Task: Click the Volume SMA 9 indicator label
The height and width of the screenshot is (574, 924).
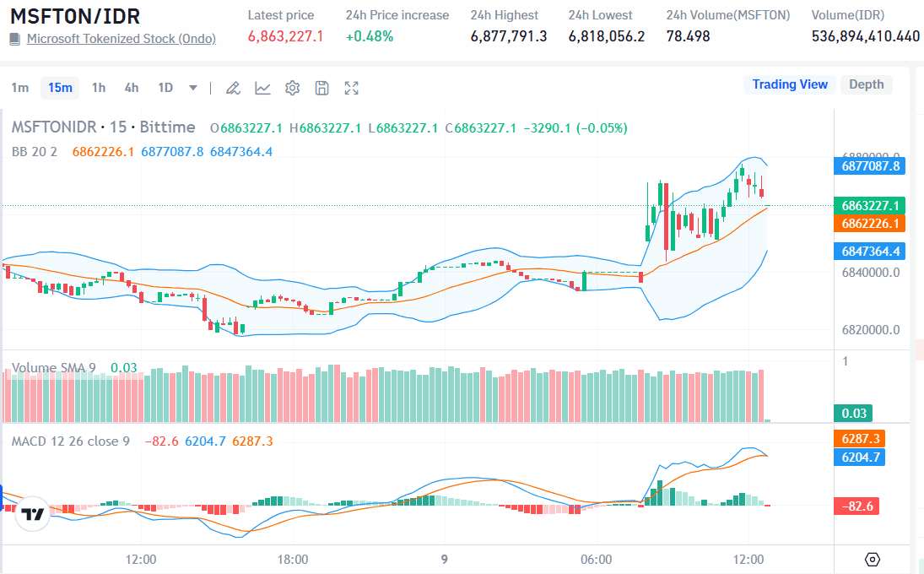Action: point(53,368)
